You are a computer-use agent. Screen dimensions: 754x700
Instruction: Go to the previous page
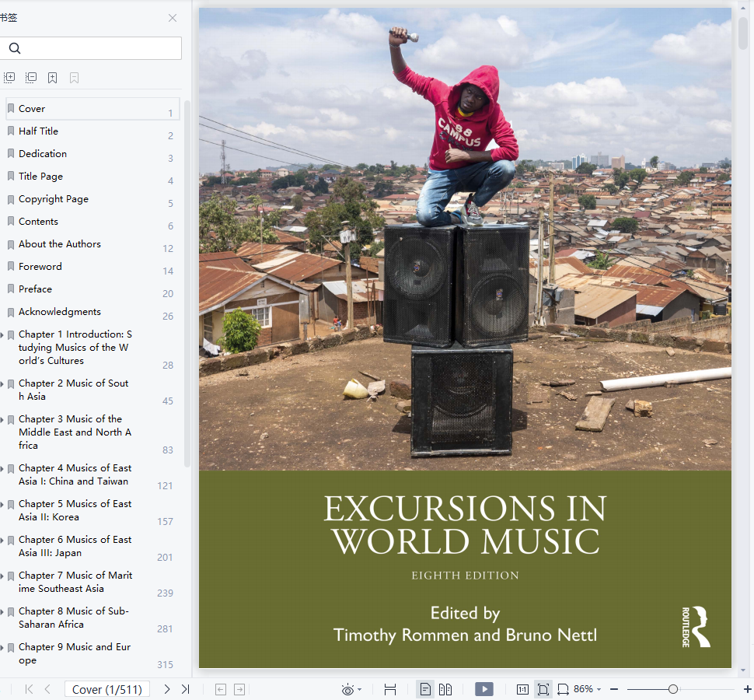pyautogui.click(x=47, y=689)
